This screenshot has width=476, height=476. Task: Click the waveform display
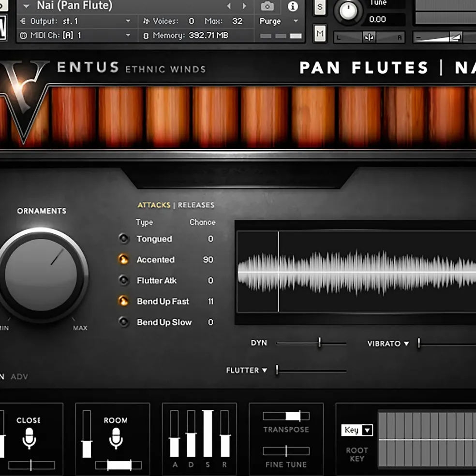356,272
